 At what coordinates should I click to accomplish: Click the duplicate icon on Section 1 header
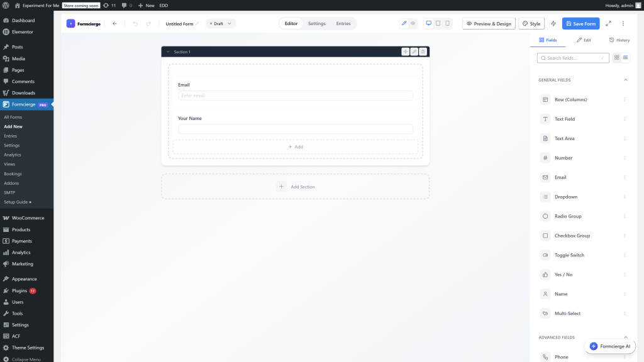406,52
